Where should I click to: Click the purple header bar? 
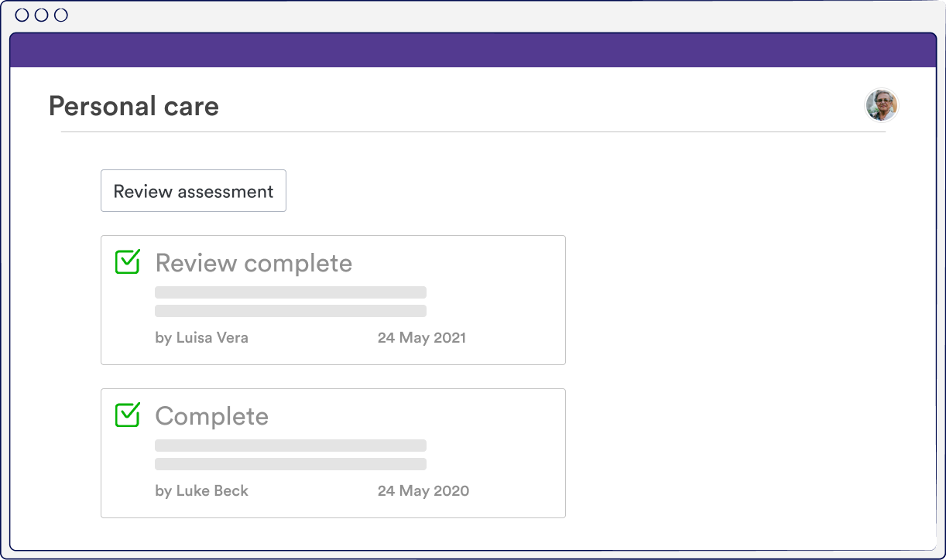pyautogui.click(x=472, y=50)
